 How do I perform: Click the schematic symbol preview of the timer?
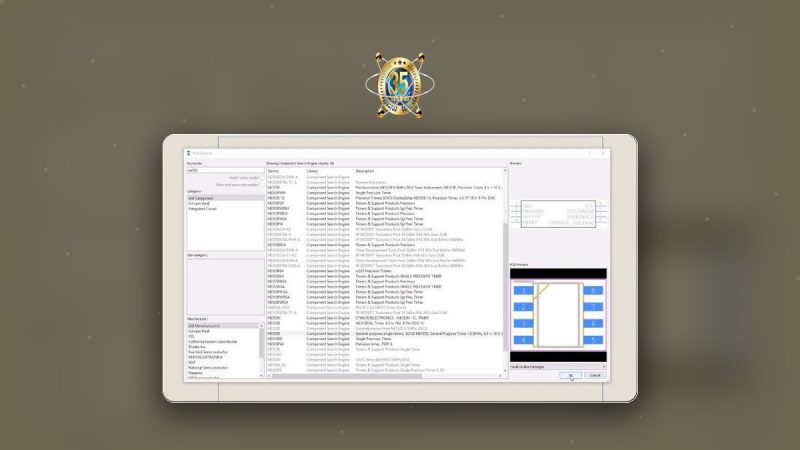558,214
